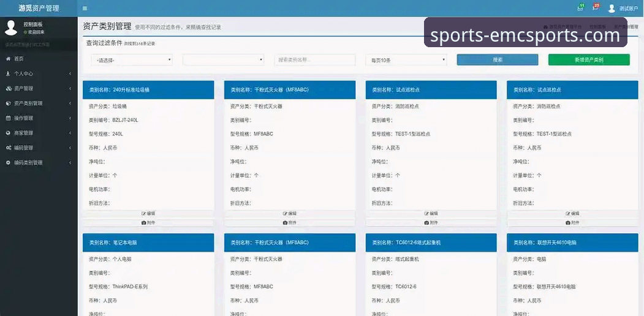Open the mail notifications icon with green badge

tap(580, 8)
